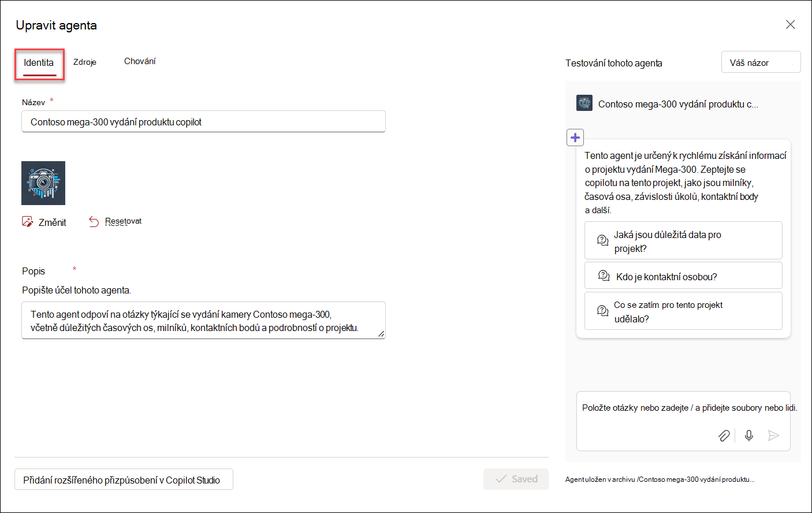Open the Chování tab

point(140,61)
